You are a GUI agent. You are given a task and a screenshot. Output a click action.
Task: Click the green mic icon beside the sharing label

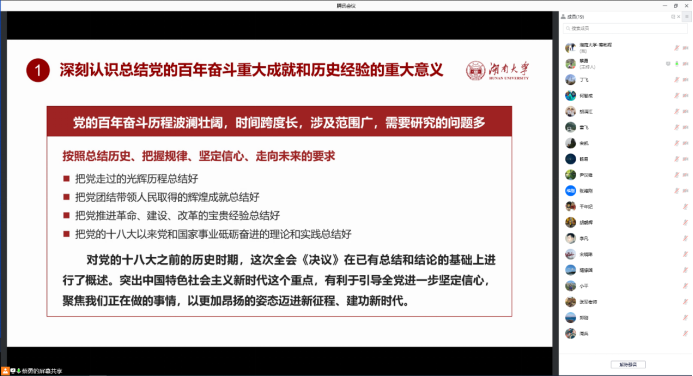(19, 371)
